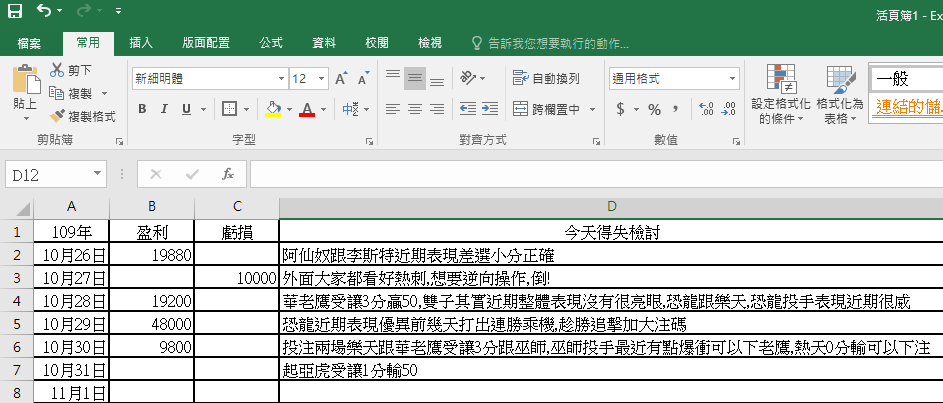Screen dimensions: 943x403
Task: Click 複製 (Copy) button
Action: pyautogui.click(x=71, y=93)
